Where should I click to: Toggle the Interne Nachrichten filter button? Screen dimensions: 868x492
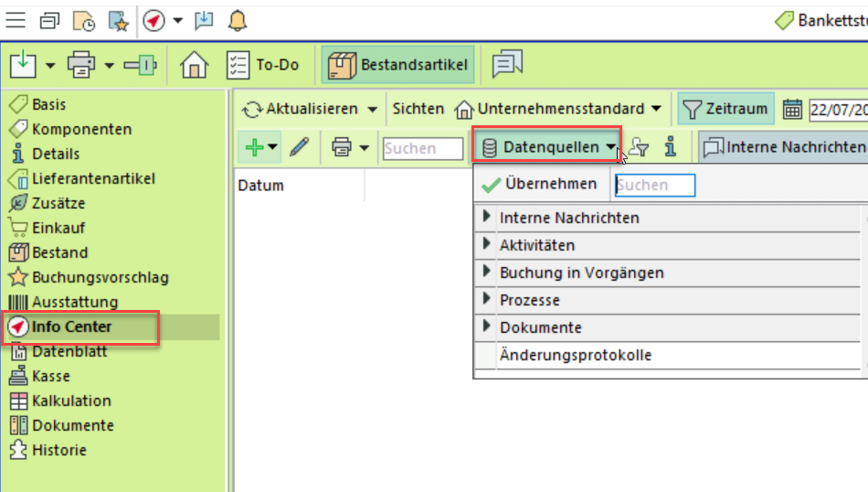pos(784,147)
